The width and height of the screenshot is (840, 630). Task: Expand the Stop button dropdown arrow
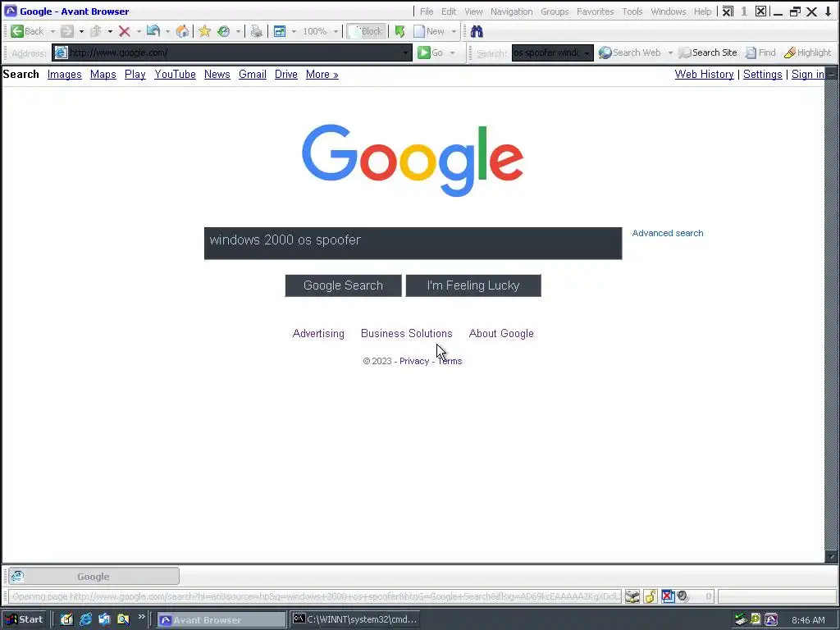pyautogui.click(x=139, y=32)
